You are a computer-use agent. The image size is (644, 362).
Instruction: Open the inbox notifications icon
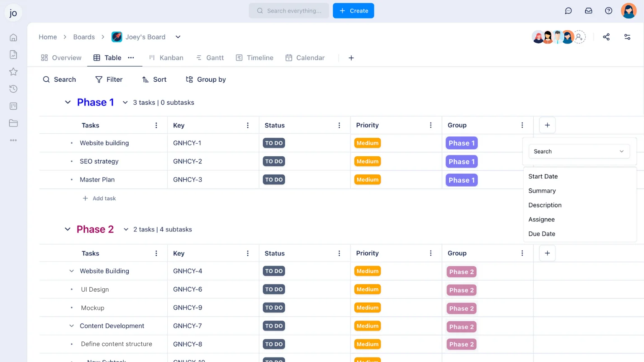tap(588, 11)
